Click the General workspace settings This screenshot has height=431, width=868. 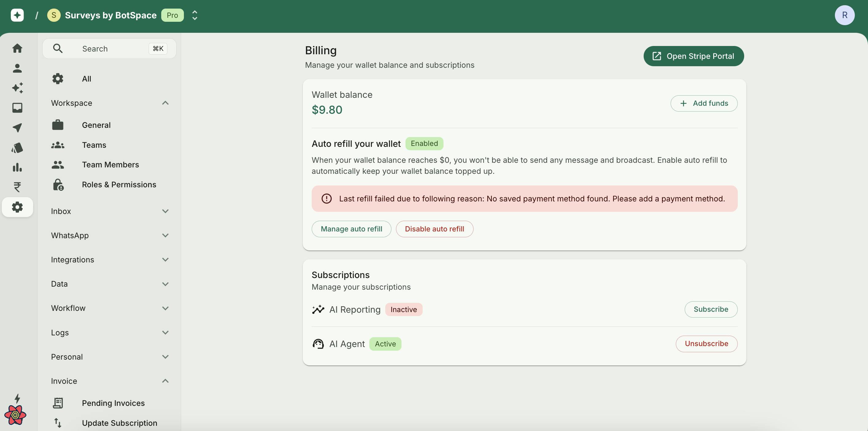[x=96, y=125]
